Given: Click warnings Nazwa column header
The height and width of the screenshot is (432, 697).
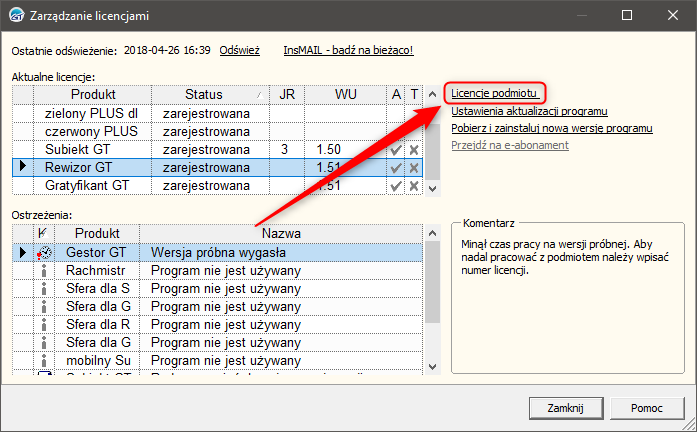Looking at the screenshot, I should (281, 233).
